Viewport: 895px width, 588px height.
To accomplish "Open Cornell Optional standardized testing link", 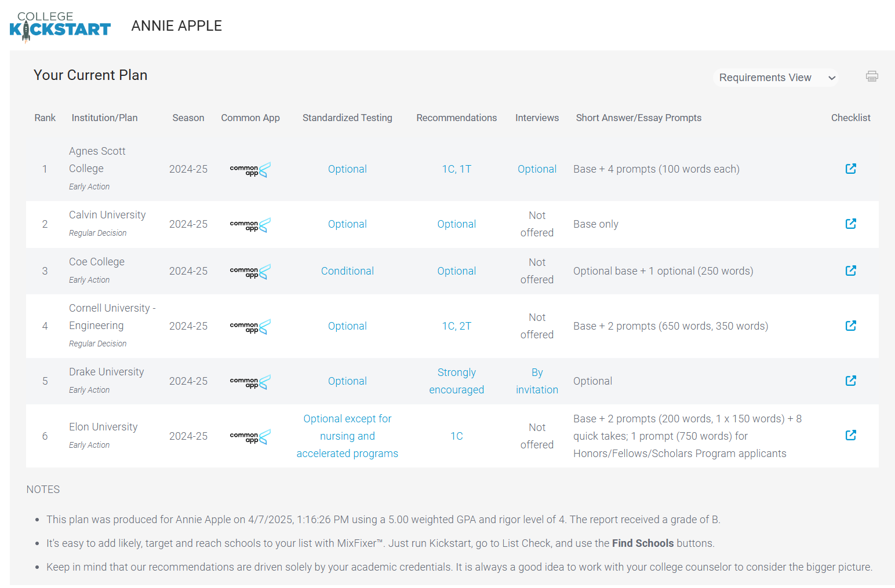I will point(347,326).
